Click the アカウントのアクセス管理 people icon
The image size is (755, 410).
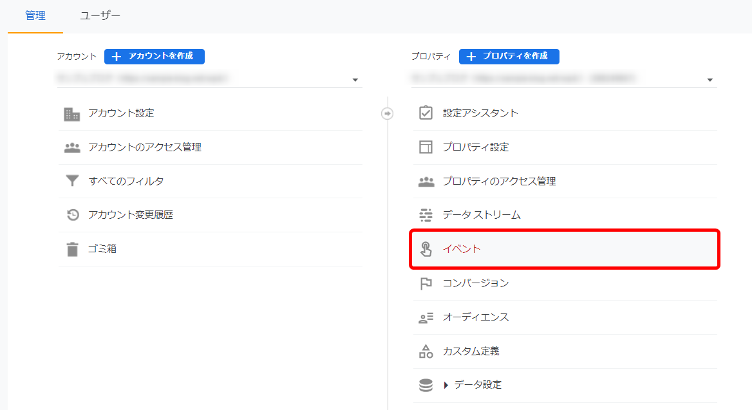[72, 147]
